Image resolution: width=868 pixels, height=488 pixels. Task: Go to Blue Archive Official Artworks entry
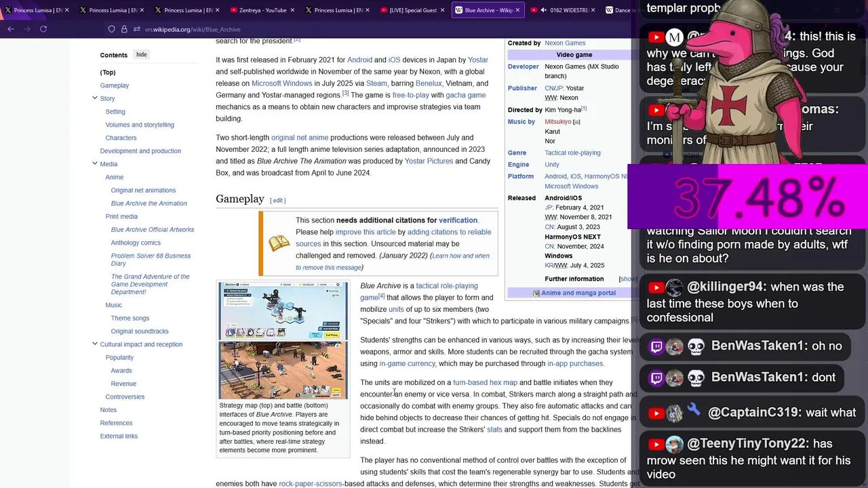point(153,230)
